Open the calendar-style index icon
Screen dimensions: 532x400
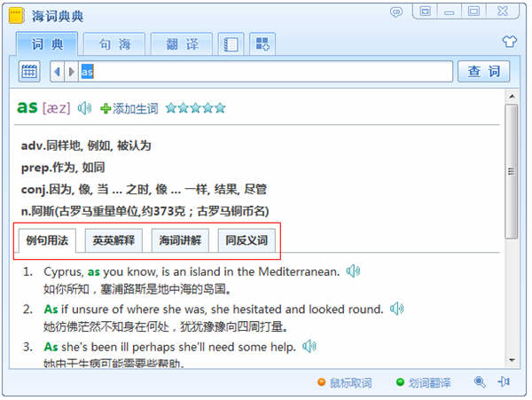tap(29, 72)
